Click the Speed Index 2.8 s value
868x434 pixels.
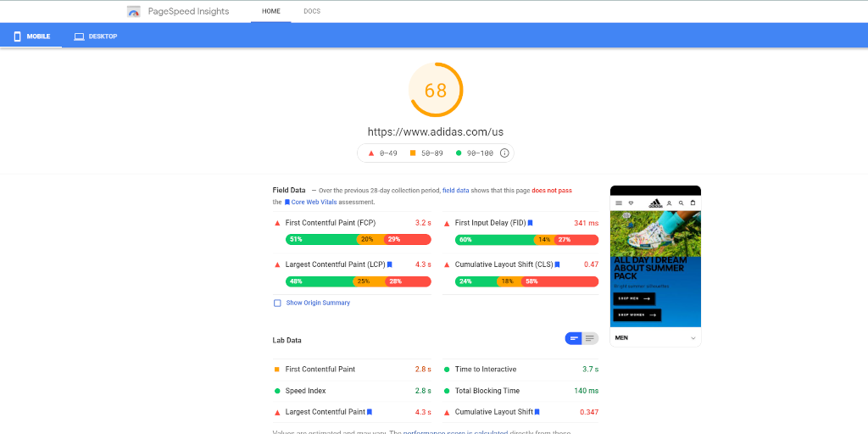pyautogui.click(x=423, y=391)
